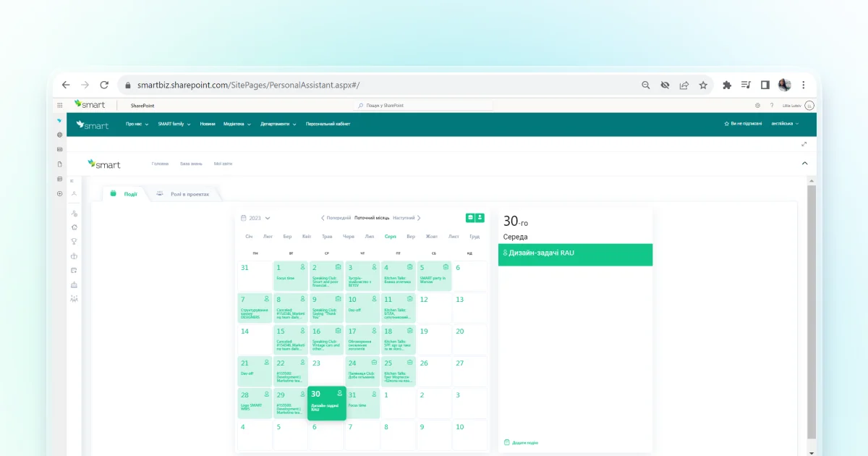Enter full-screen with the expand arrows icon

pos(804,144)
